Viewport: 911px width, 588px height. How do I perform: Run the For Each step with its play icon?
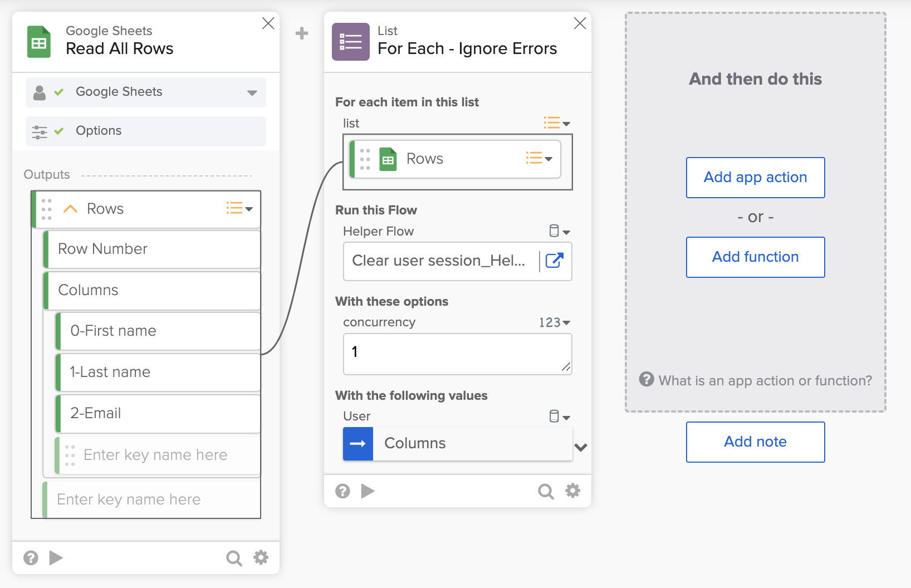[368, 491]
